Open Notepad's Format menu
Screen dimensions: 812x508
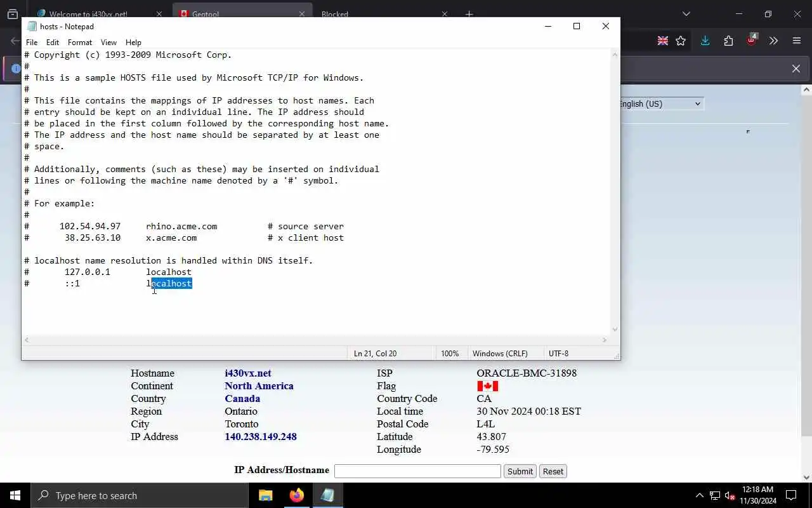click(x=80, y=43)
